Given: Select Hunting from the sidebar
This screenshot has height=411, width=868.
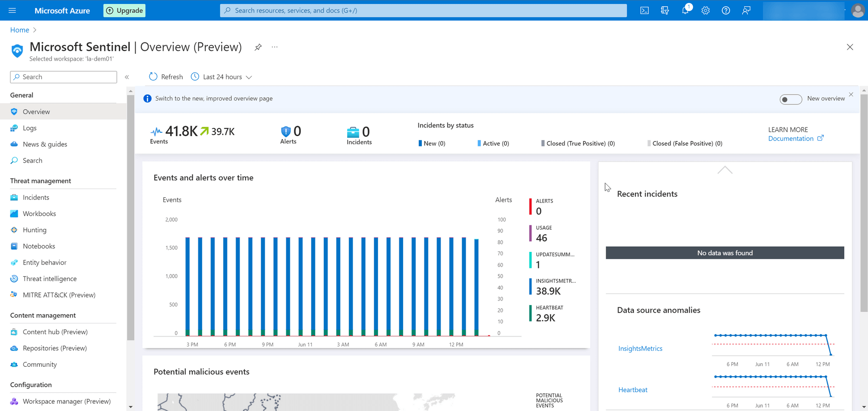Looking at the screenshot, I should click(35, 230).
